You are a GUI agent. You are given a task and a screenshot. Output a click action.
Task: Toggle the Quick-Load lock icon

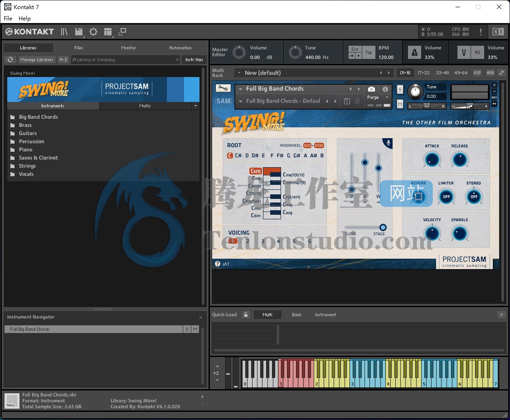(246, 315)
